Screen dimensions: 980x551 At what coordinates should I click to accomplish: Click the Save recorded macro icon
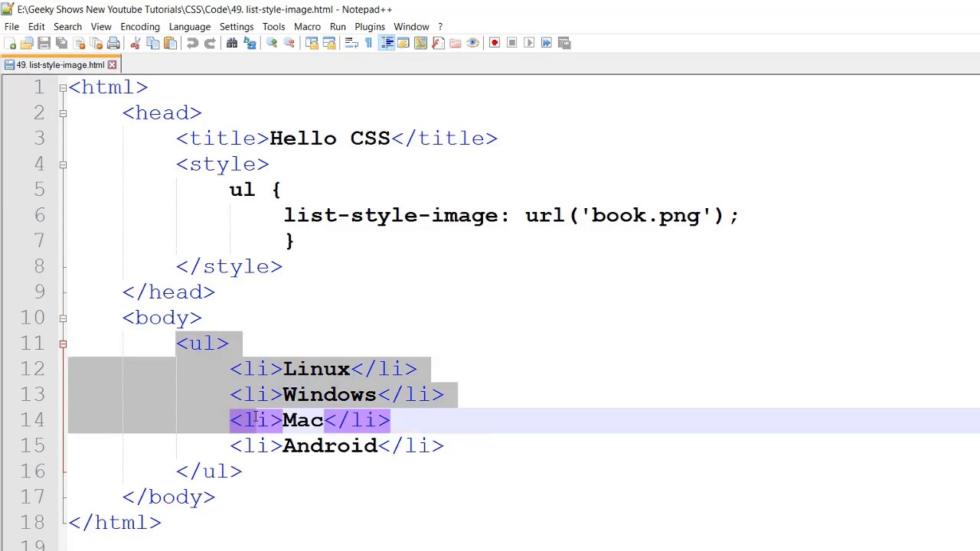(564, 43)
